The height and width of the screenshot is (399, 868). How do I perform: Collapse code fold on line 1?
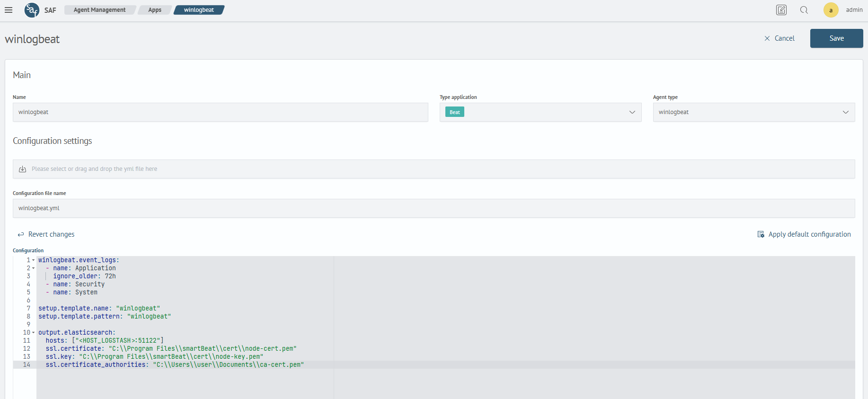(x=34, y=260)
